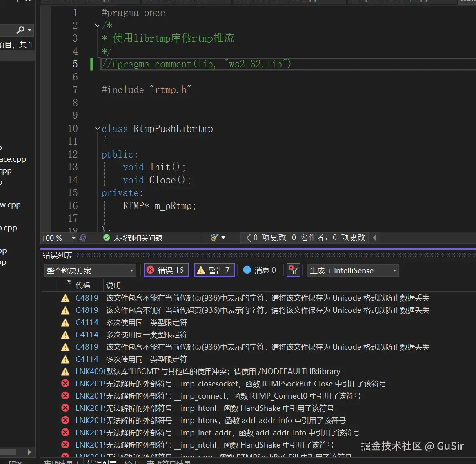Open the LNK code link on the _imp_connect row
The height and width of the screenshot is (464, 476).
(89, 396)
